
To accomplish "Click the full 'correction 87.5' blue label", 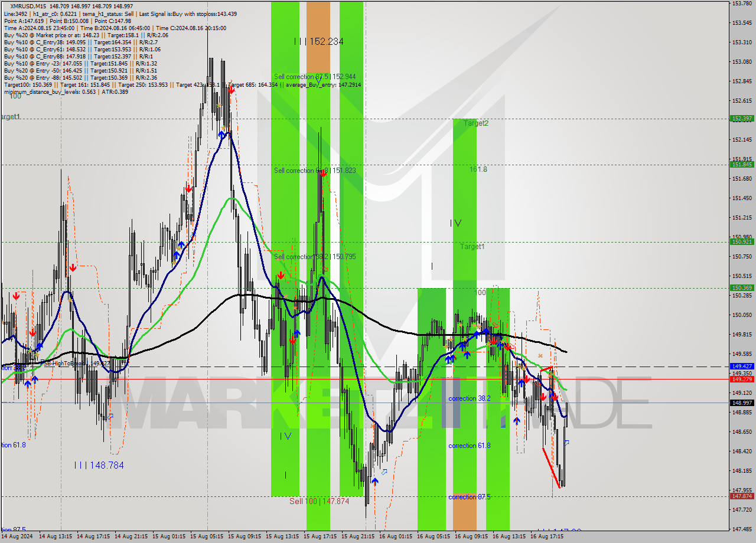I will (x=470, y=497).
